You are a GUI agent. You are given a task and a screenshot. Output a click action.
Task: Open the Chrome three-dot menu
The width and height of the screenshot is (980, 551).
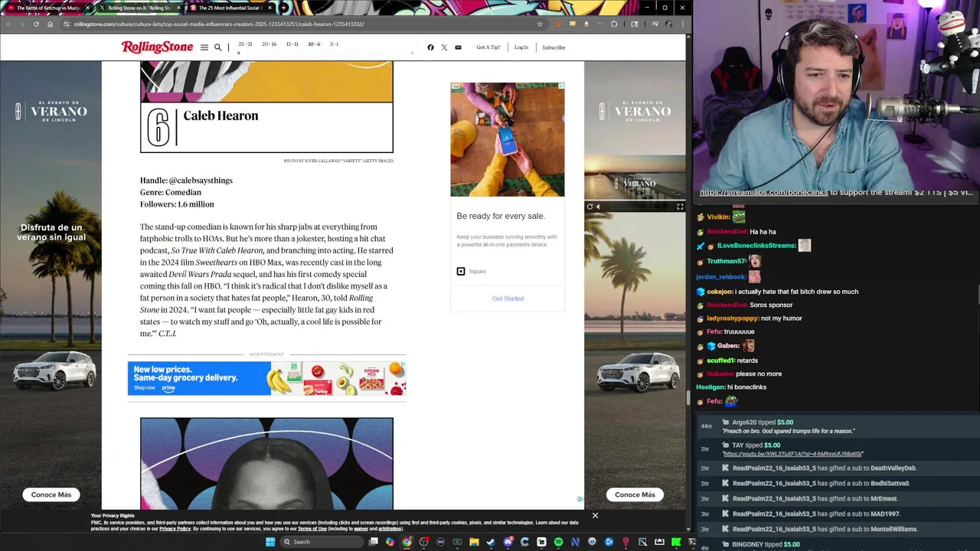pyautogui.click(x=682, y=24)
